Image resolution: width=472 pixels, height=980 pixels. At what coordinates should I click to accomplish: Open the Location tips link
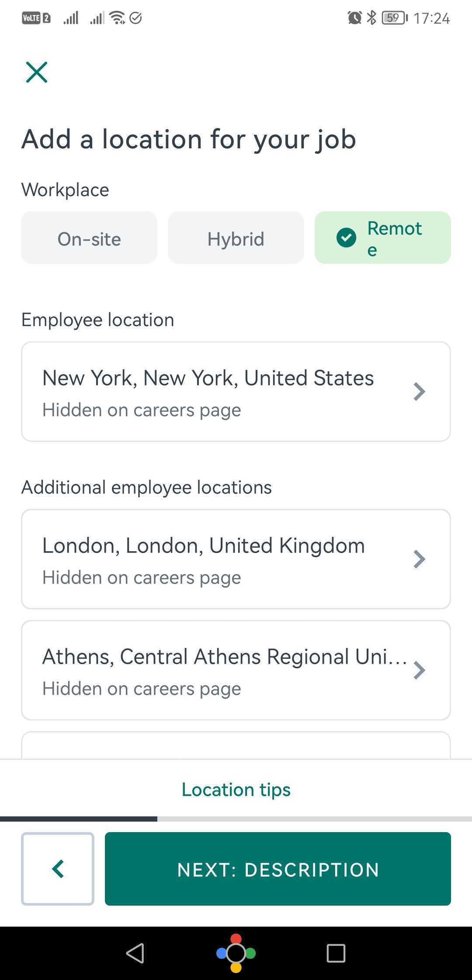236,790
